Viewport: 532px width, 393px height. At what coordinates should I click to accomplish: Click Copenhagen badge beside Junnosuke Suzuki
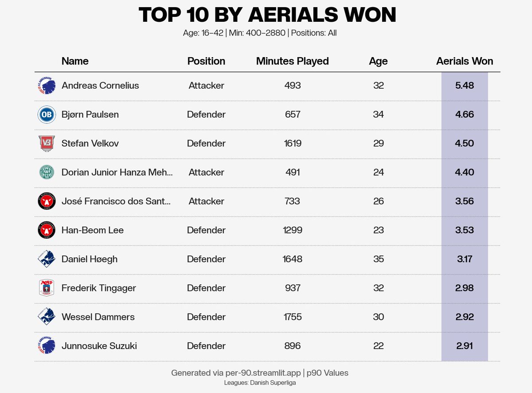[x=47, y=346]
